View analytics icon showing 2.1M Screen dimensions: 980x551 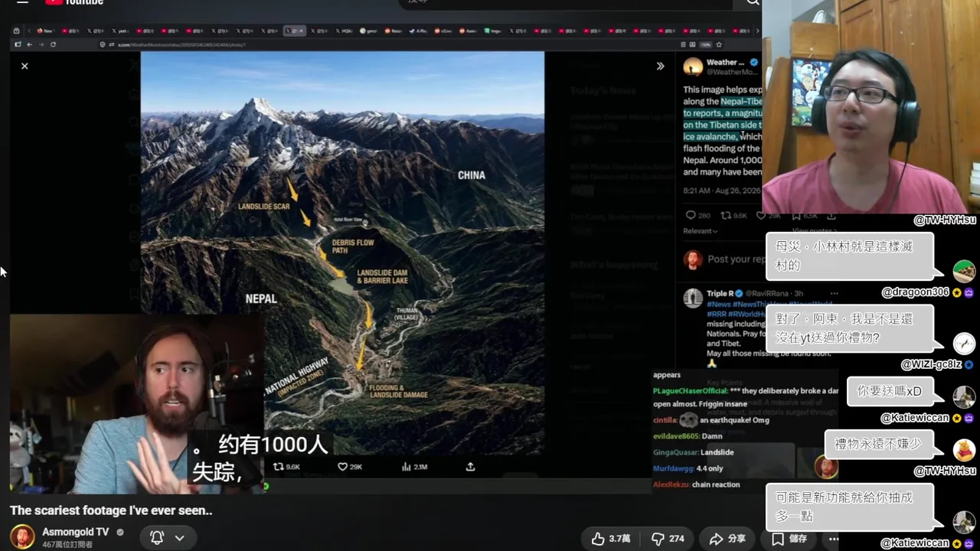407,467
